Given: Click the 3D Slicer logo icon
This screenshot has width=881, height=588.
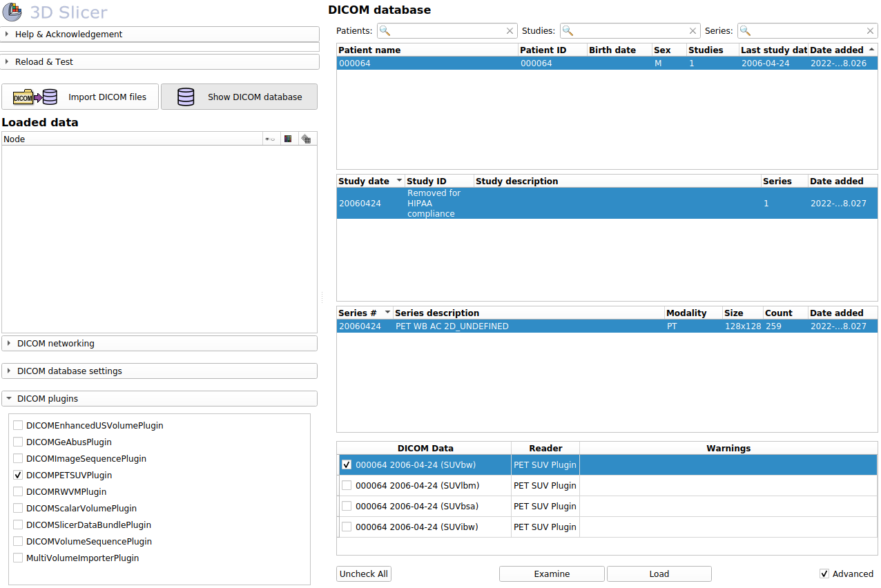Looking at the screenshot, I should (x=12, y=12).
